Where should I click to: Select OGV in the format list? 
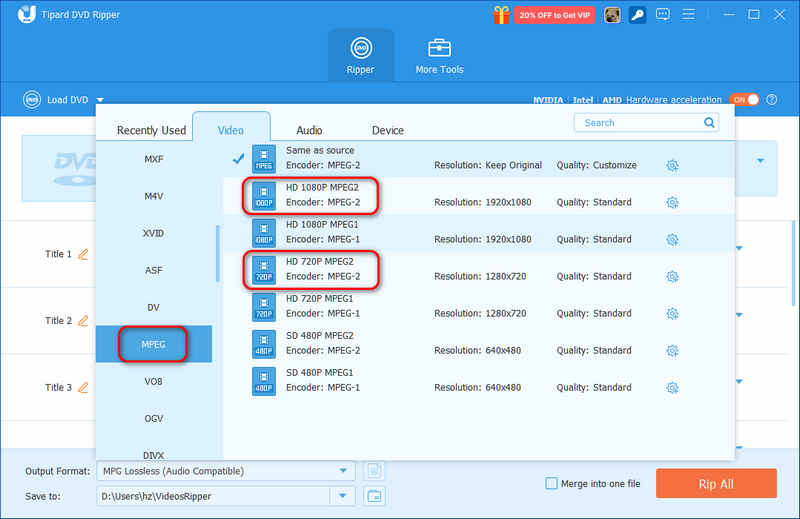(154, 418)
